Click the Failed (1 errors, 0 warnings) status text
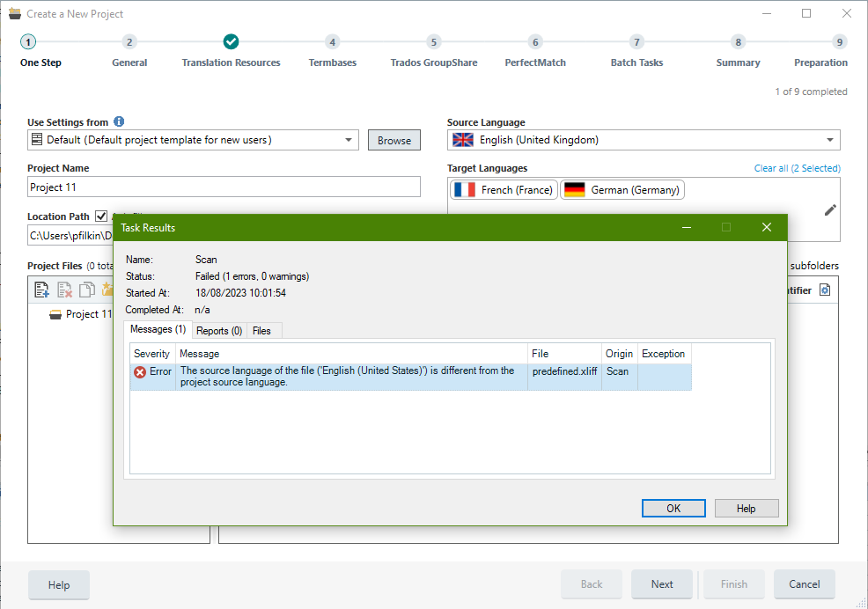868x609 pixels. (252, 276)
